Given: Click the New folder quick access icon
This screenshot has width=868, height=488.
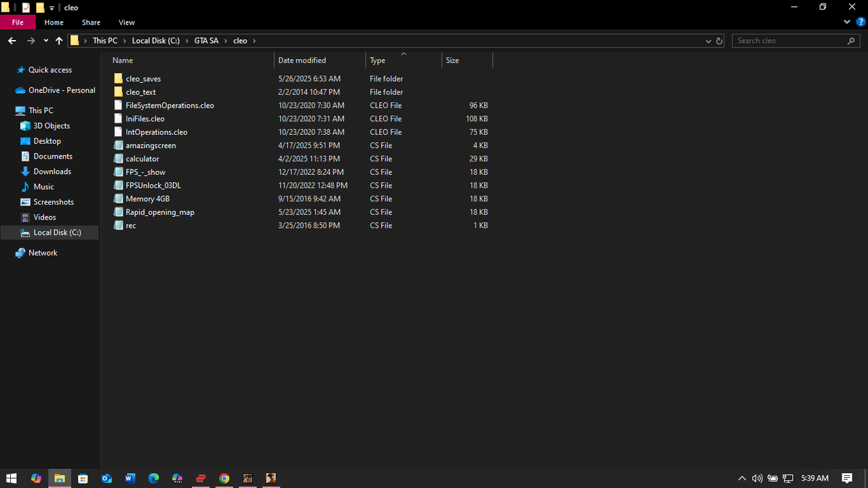Looking at the screenshot, I should (x=40, y=7).
